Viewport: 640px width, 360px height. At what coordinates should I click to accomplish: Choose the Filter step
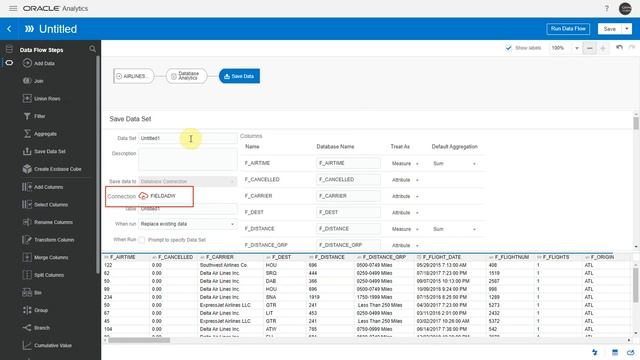pos(34,116)
